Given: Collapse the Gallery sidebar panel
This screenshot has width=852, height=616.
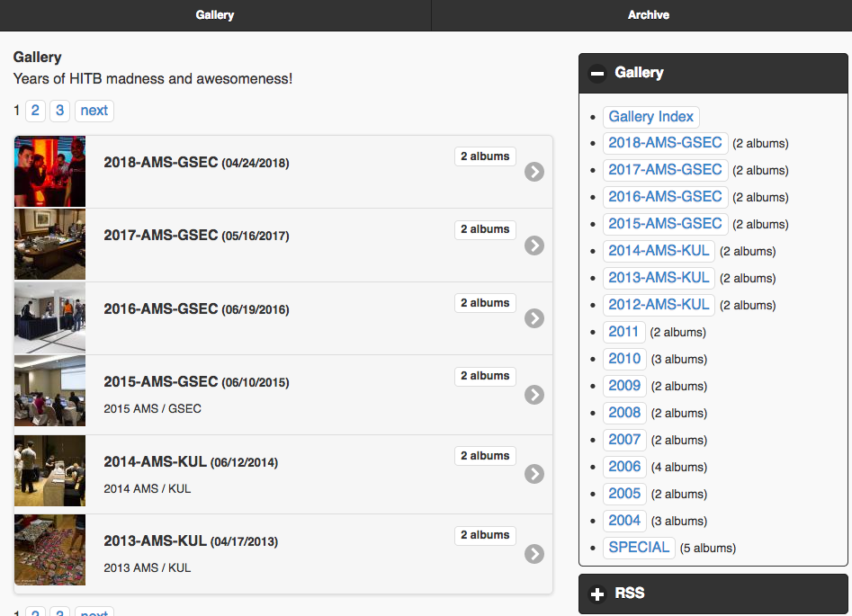Looking at the screenshot, I should [597, 73].
